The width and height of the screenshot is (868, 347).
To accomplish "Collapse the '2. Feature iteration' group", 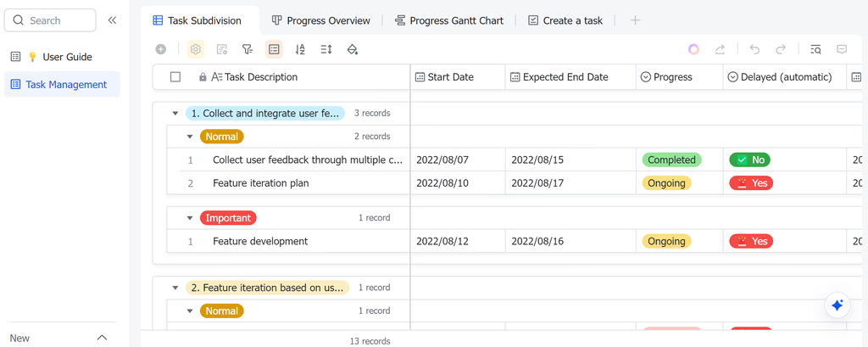I will point(175,288).
